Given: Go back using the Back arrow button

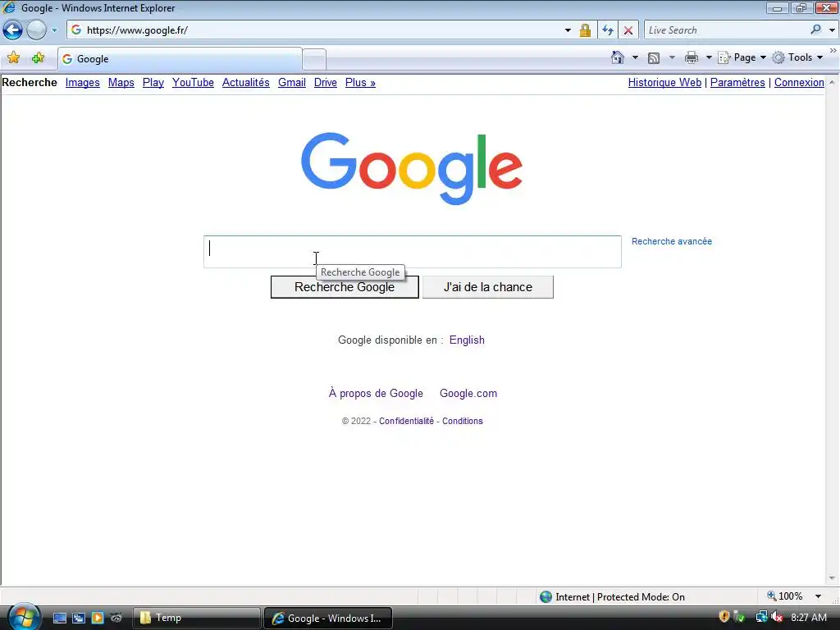Looking at the screenshot, I should tap(13, 30).
